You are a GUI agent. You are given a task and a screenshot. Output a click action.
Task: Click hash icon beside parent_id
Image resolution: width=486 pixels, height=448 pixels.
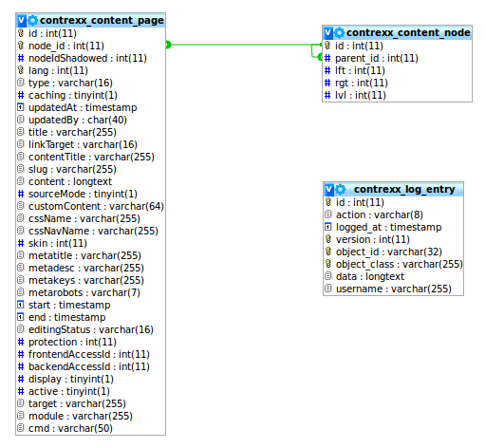[327, 58]
